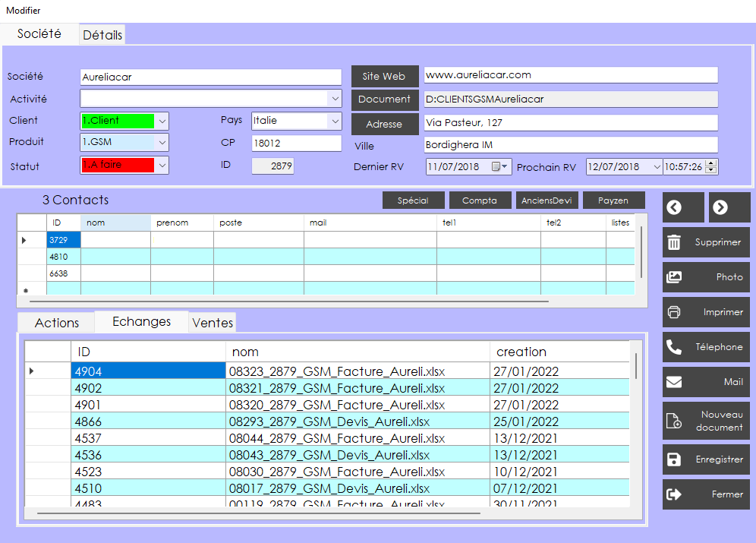This screenshot has height=543, width=756.
Task: Click the next record arrow icon
Action: pyautogui.click(x=720, y=207)
